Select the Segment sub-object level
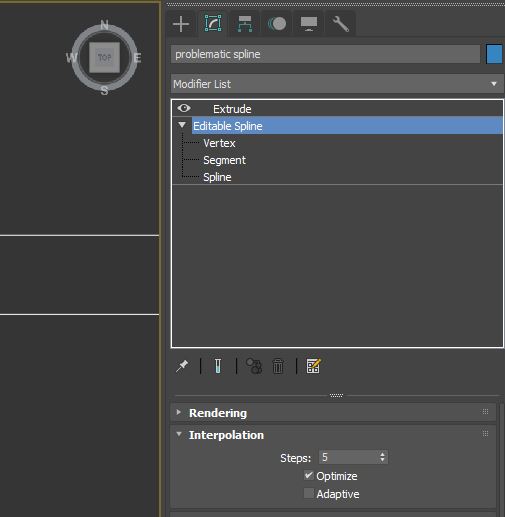Screen dimensions: 505x517 [x=224, y=160]
